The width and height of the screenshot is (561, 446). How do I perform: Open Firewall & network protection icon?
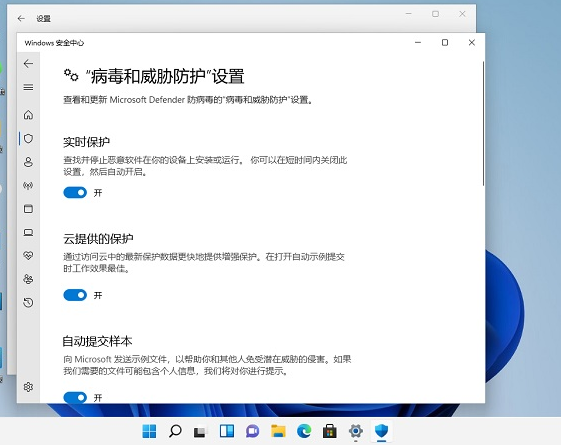pyautogui.click(x=28, y=185)
